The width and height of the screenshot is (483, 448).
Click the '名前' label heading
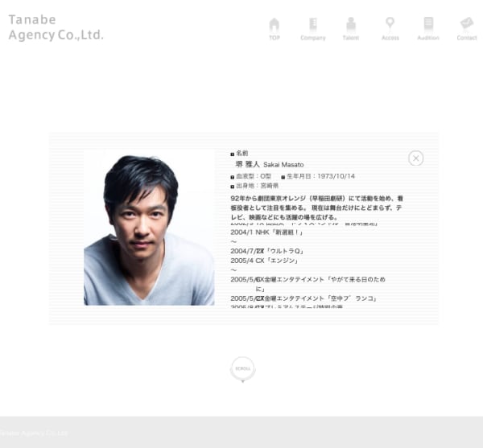point(242,154)
